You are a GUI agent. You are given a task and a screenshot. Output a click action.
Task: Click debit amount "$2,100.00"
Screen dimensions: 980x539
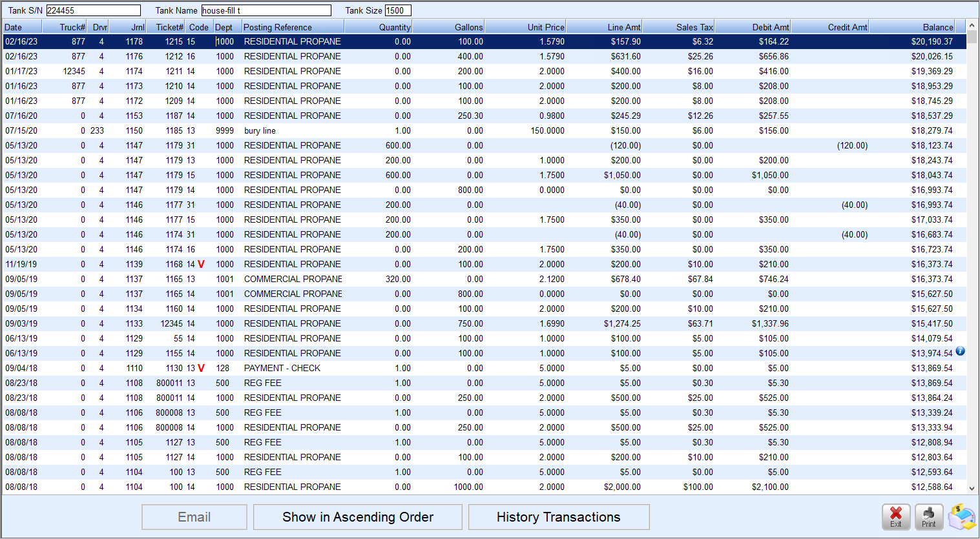tap(770, 487)
